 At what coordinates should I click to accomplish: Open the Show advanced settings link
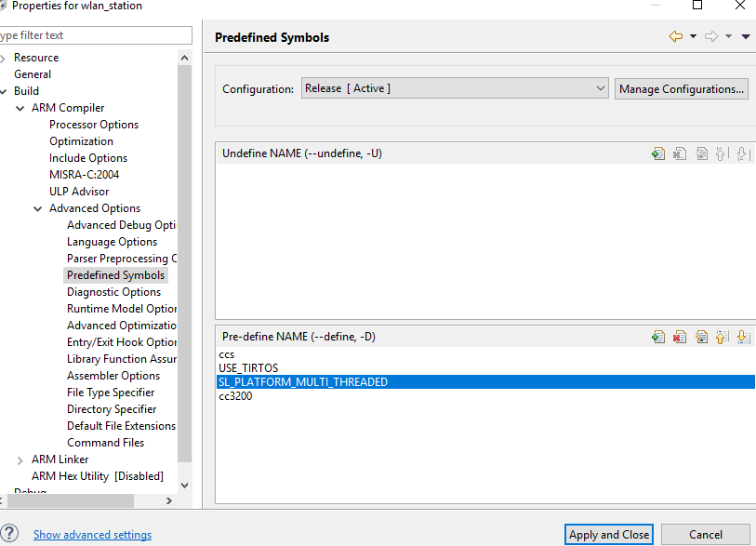tap(92, 535)
